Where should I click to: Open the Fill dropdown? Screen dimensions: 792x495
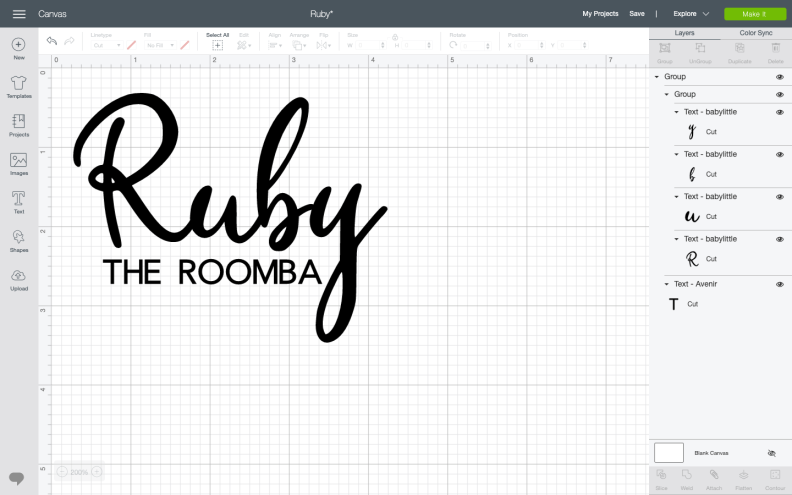(x=160, y=45)
